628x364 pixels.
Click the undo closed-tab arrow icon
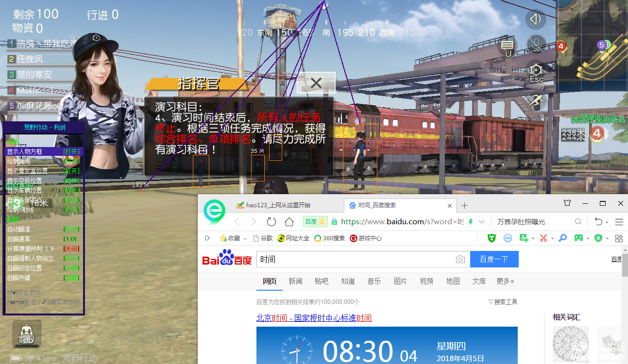598,222
